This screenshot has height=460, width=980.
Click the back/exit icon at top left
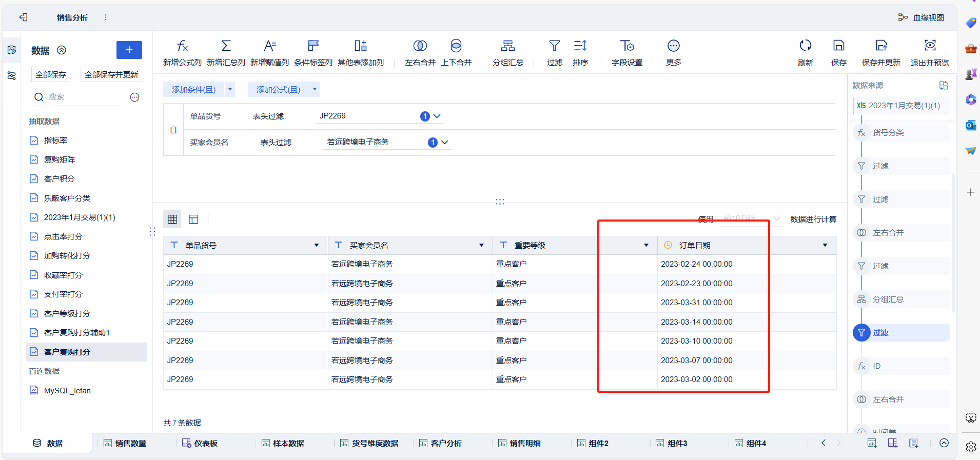[x=24, y=17]
